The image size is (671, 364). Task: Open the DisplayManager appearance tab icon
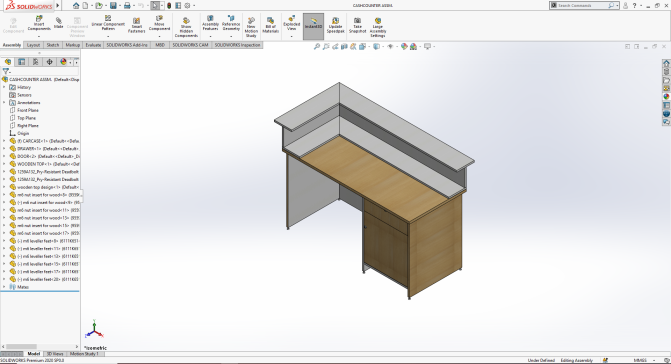pos(63,62)
